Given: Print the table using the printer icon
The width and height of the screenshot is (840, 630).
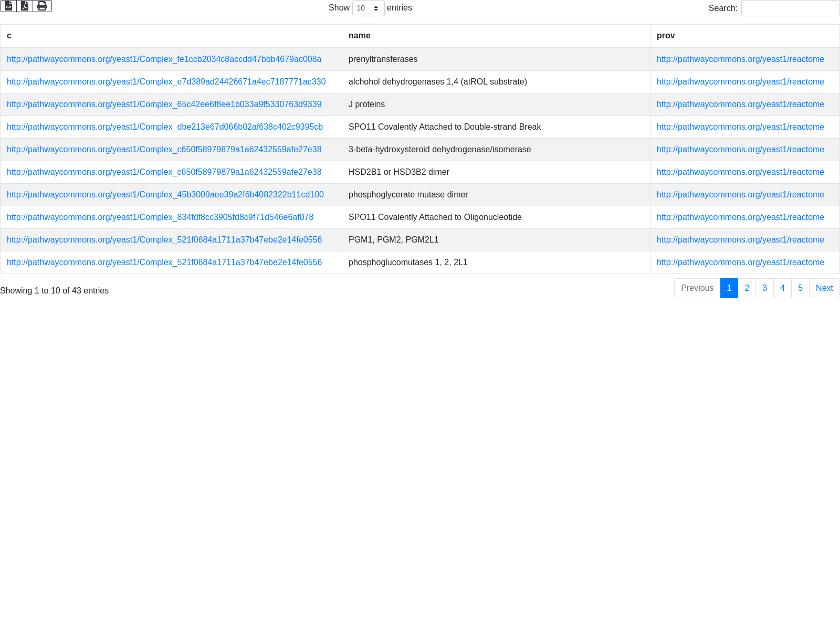Looking at the screenshot, I should point(42,6).
